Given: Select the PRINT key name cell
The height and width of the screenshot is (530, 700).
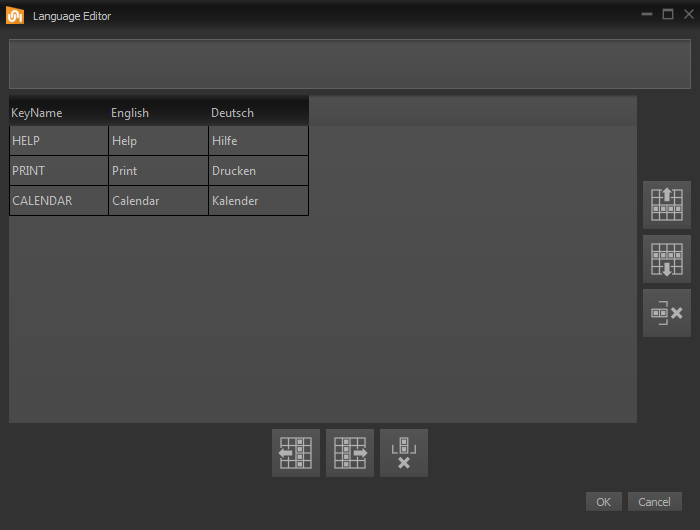Looking at the screenshot, I should (x=58, y=171).
